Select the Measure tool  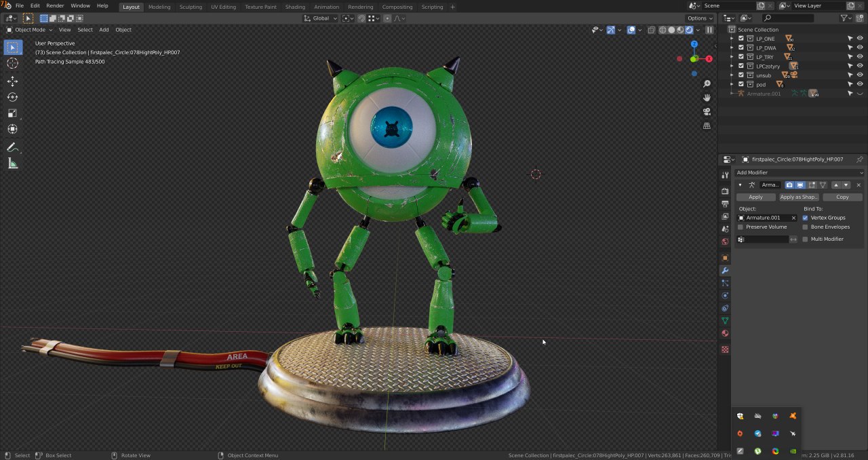[x=13, y=164]
